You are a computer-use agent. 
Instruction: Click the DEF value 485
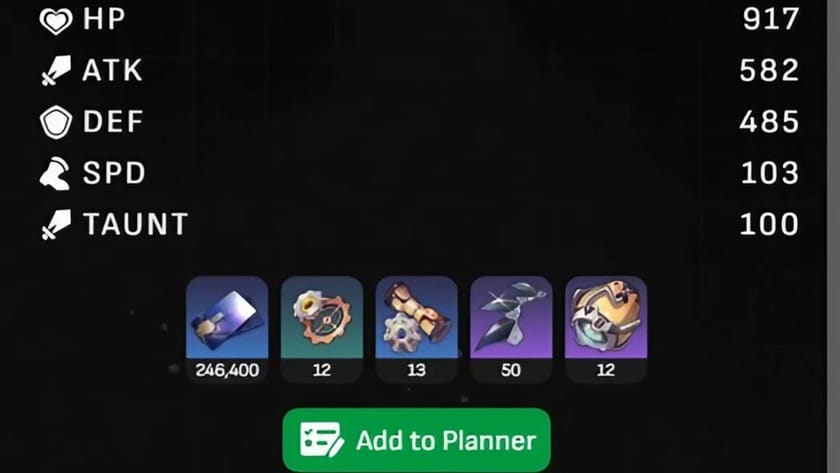coord(769,122)
